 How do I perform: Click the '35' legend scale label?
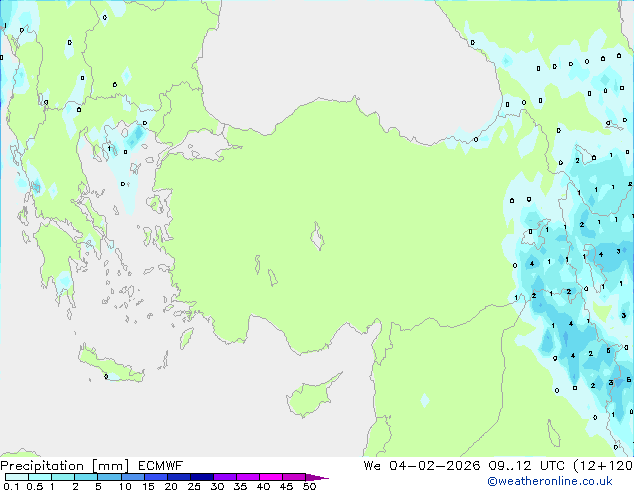point(240,486)
